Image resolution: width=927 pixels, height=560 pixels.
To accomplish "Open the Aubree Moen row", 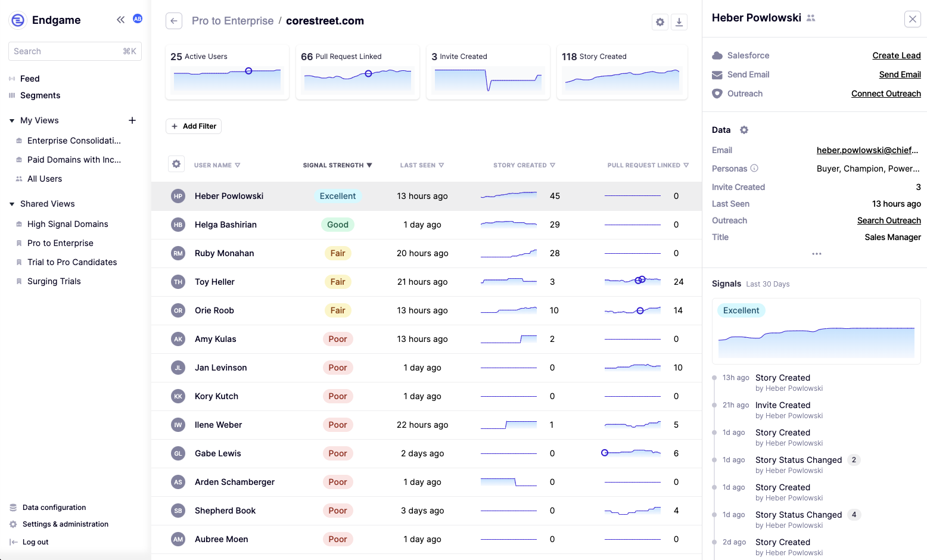I will tap(426, 539).
